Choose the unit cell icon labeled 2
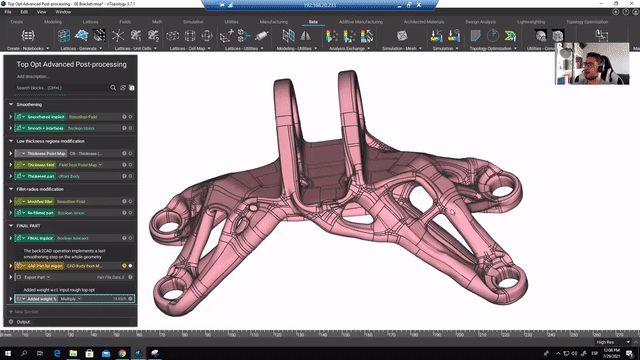 pyautogui.click(x=153, y=36)
